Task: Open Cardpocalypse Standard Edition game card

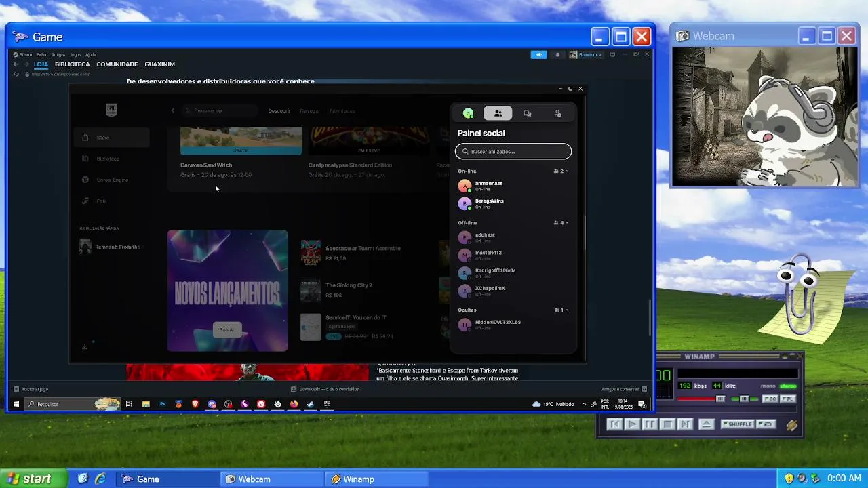Action: [x=369, y=152]
